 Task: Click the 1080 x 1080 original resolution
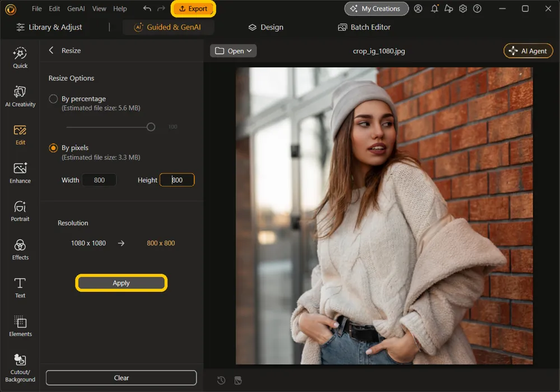(x=88, y=243)
